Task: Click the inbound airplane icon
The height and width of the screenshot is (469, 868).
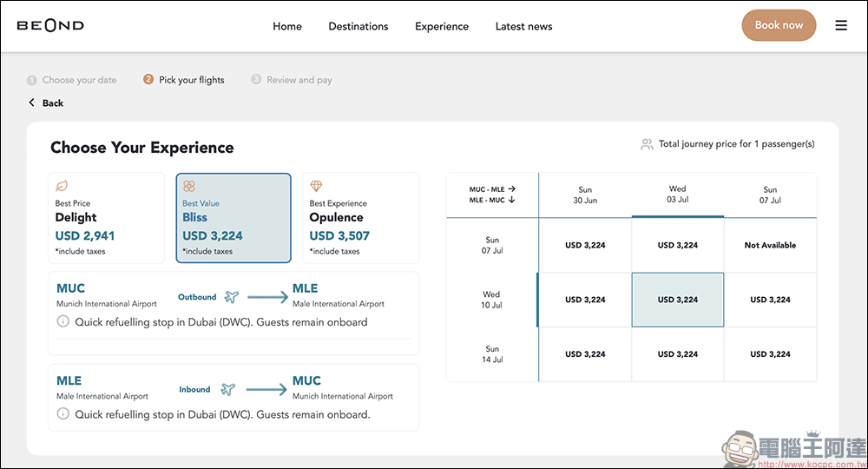Action: [x=227, y=389]
